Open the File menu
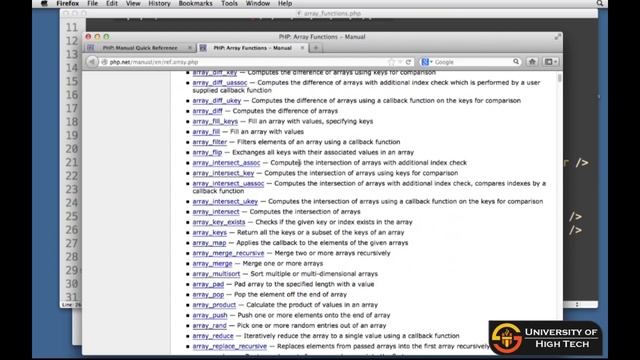640x360 pixels. tap(93, 4)
